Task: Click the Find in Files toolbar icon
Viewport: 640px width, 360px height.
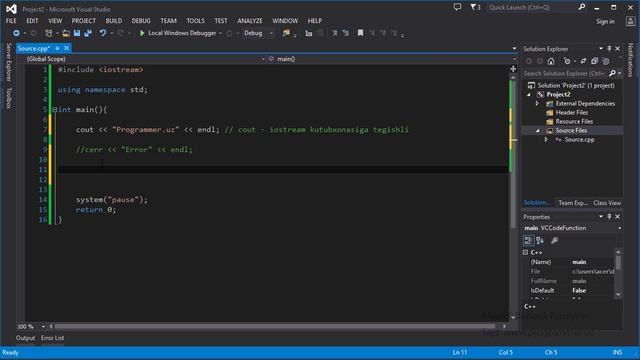Action: [x=286, y=33]
